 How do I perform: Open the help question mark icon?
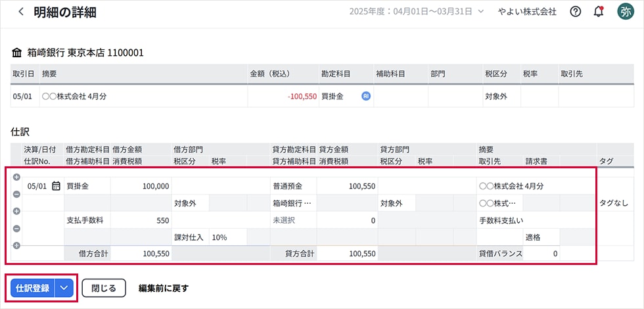pyautogui.click(x=576, y=12)
